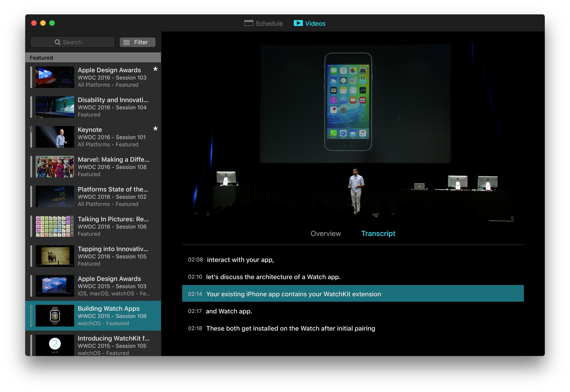Screen dimensions: 570x392
Task: Click the Filter button's list icon
Action: pyautogui.click(x=126, y=42)
